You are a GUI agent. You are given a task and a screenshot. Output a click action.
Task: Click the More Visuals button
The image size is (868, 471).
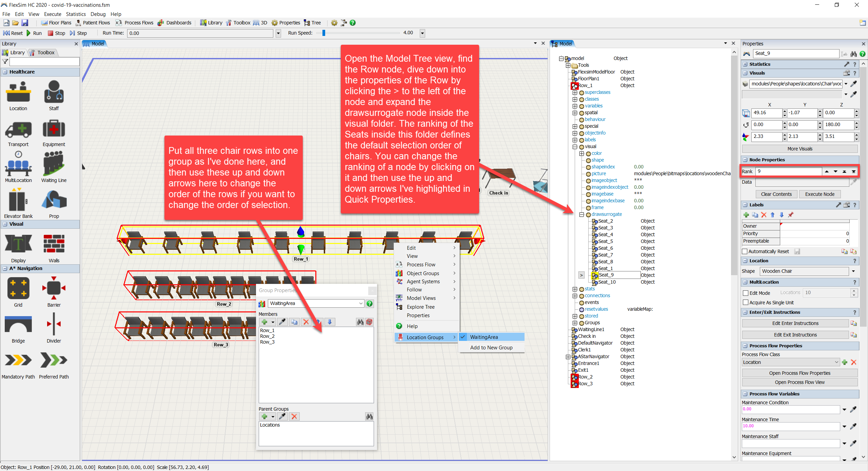pos(800,149)
